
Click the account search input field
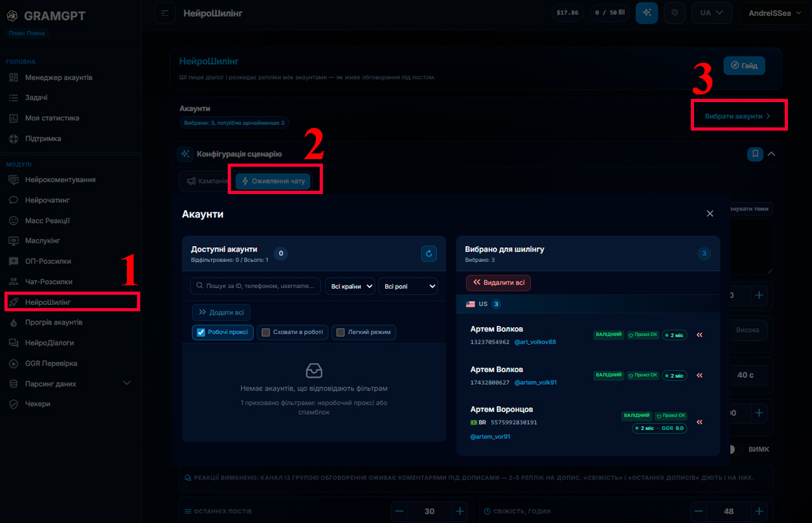tap(256, 286)
